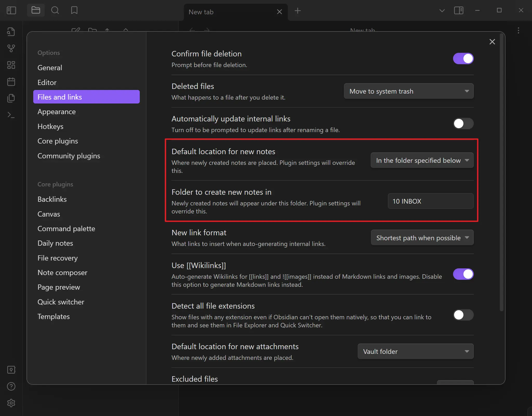Open the Templates core plugin settings
Image resolution: width=532 pixels, height=416 pixels.
[54, 316]
